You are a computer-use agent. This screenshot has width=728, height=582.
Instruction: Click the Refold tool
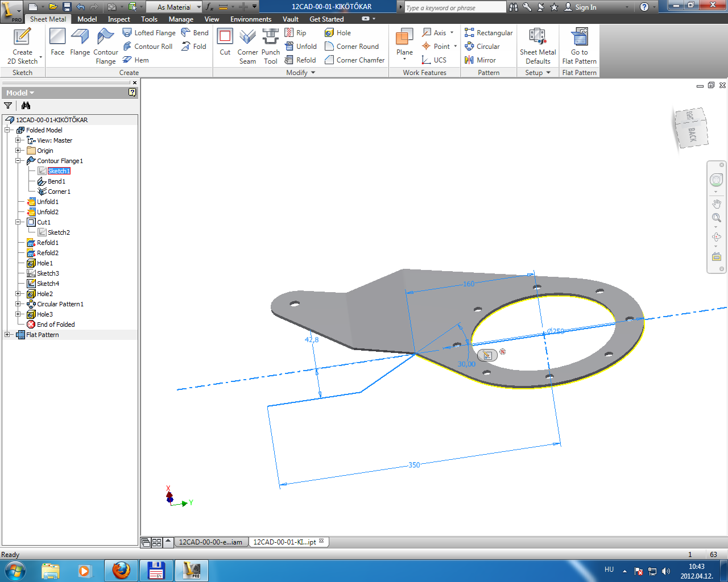pos(300,60)
